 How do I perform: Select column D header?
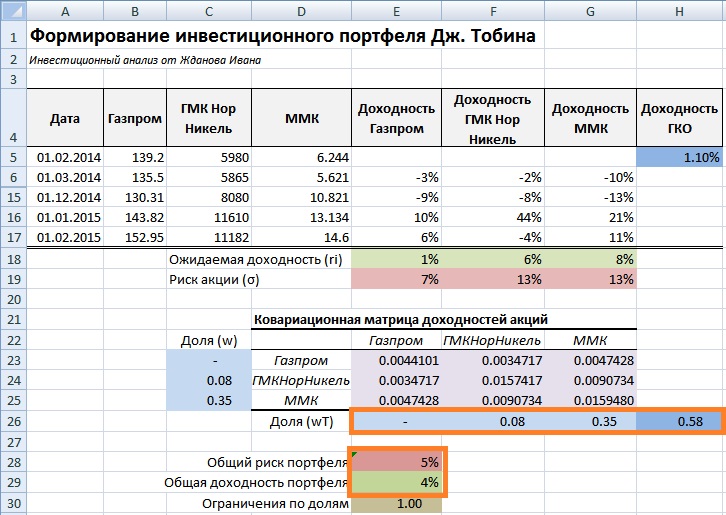pyautogui.click(x=301, y=11)
